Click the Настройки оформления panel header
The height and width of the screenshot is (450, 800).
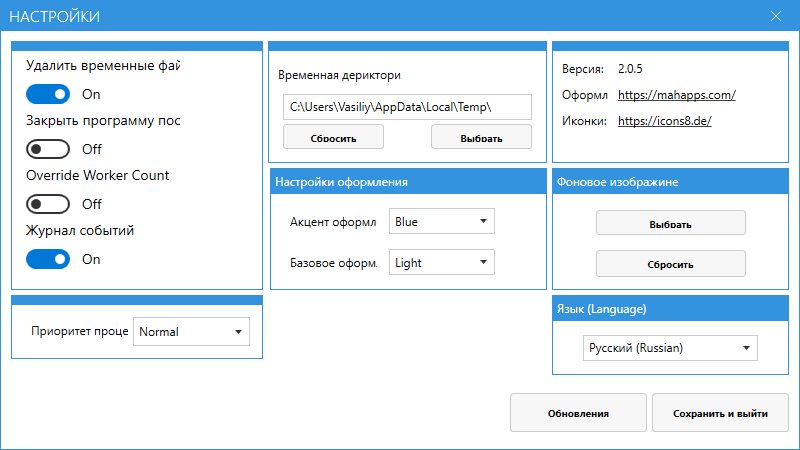point(408,181)
